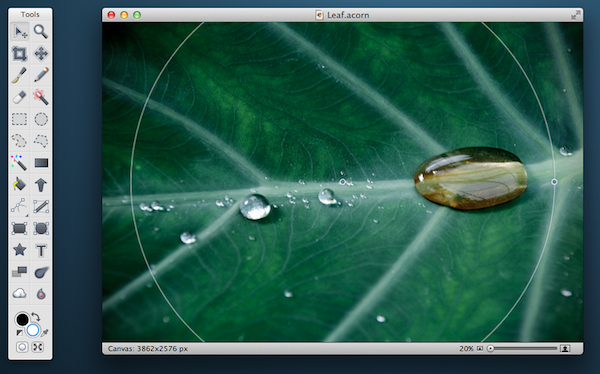Select the Eraser tool
600x374 pixels.
pyautogui.click(x=20, y=97)
